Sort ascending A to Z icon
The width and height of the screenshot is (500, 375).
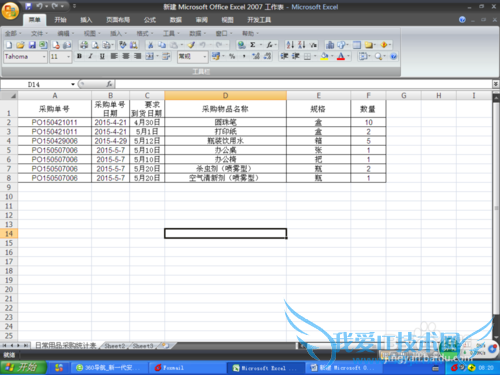coord(290,45)
